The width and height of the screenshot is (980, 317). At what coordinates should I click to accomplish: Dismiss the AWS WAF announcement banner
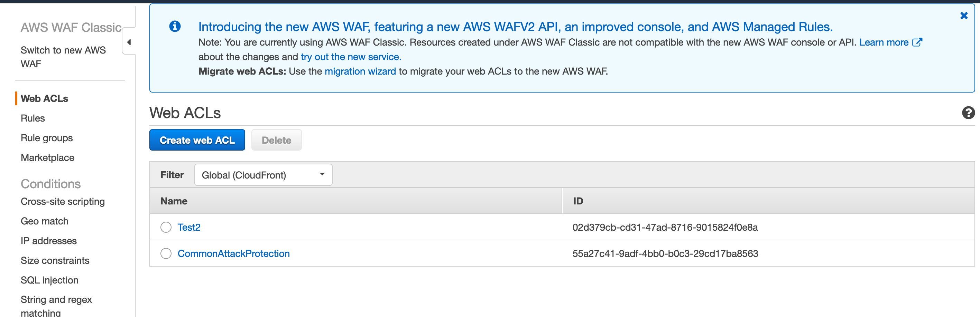point(964,16)
